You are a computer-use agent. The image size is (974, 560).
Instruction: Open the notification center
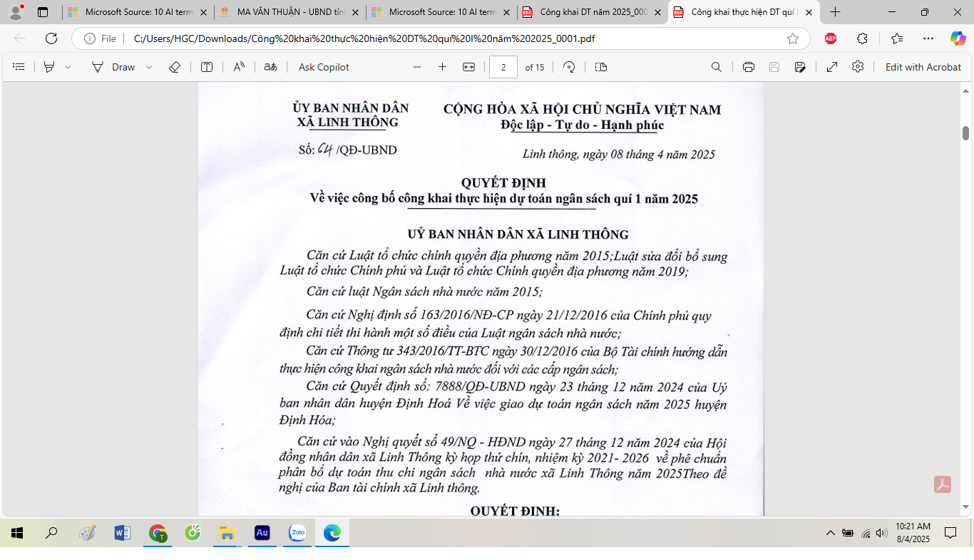click(x=950, y=533)
